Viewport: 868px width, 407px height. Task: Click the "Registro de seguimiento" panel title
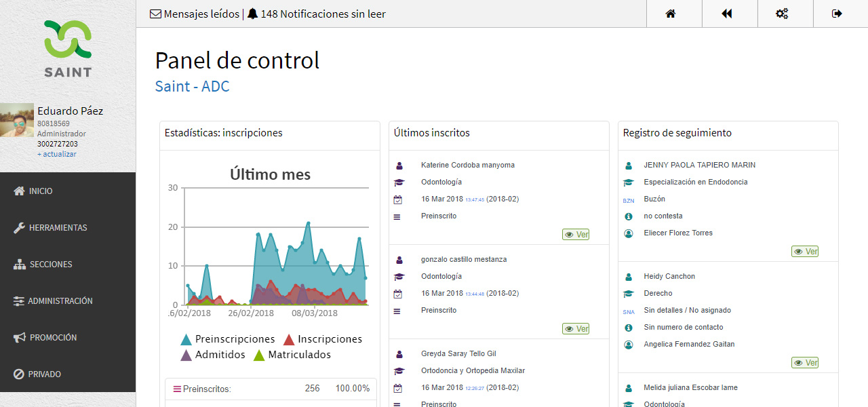677,133
